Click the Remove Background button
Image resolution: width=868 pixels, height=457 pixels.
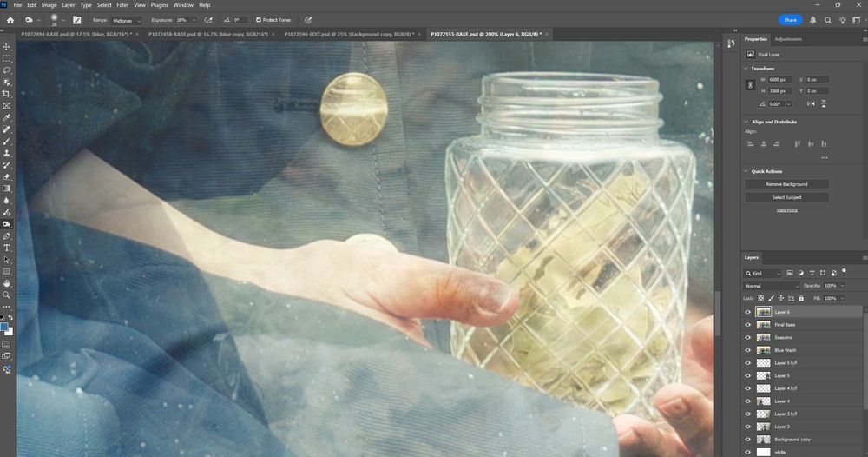(786, 184)
